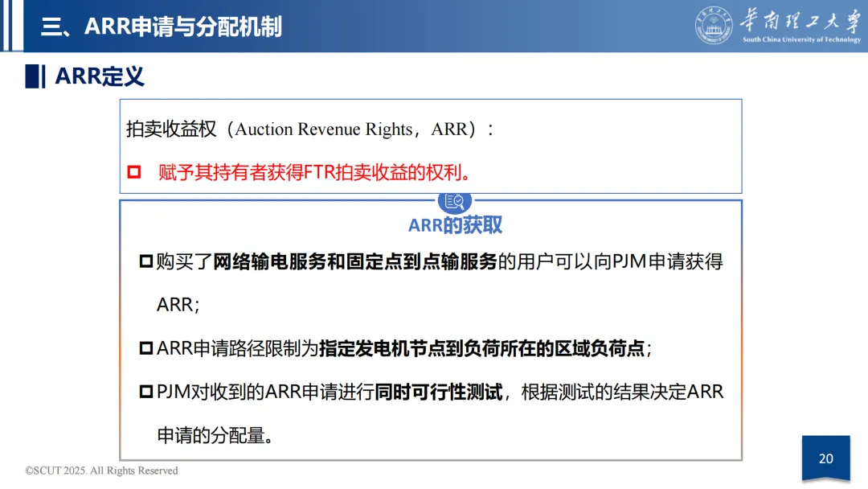Click the text 拍卖收益权 (Auction Revenue Rights, ARR)
Screen dimensions: 868x489
tap(309, 129)
